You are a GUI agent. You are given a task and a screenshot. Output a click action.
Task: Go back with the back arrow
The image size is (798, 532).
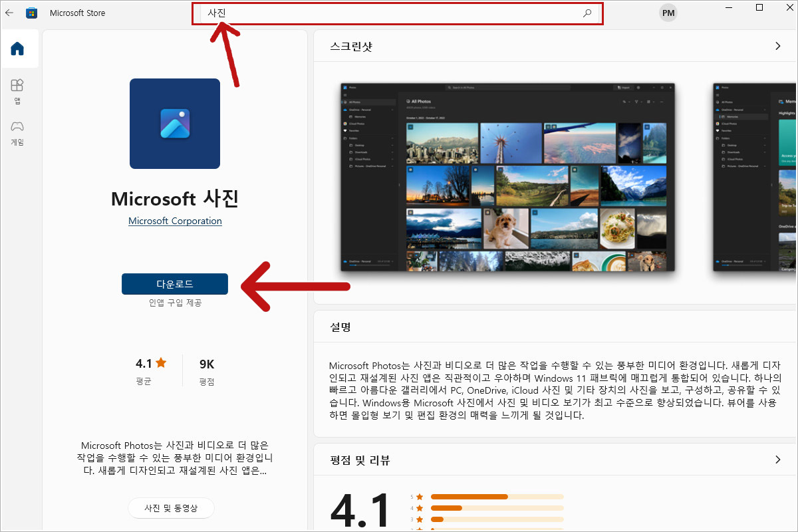click(x=9, y=13)
